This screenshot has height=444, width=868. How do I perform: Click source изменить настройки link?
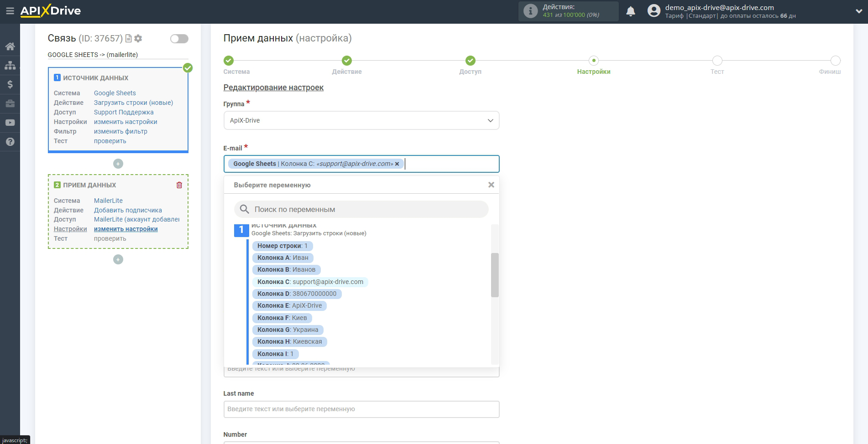point(125,122)
